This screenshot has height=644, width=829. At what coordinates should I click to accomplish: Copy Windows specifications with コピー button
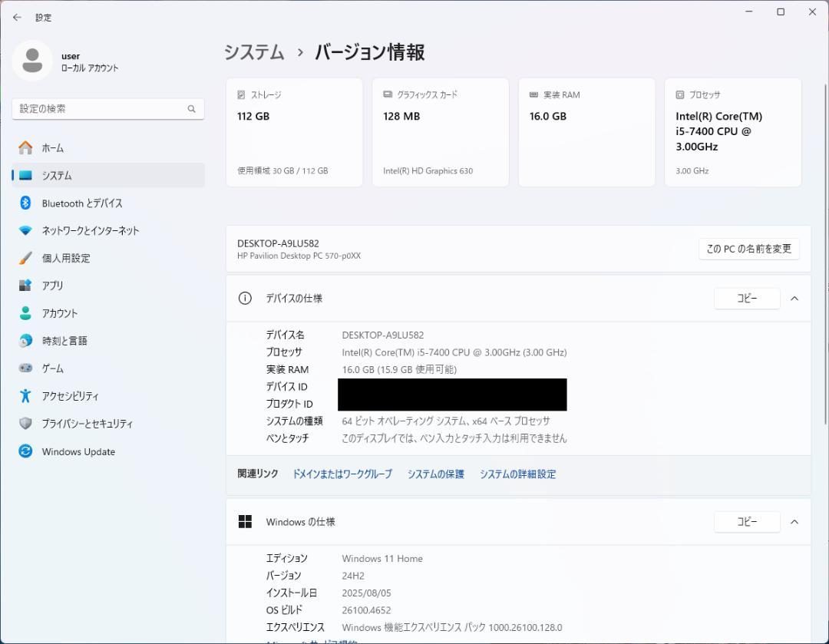(747, 522)
